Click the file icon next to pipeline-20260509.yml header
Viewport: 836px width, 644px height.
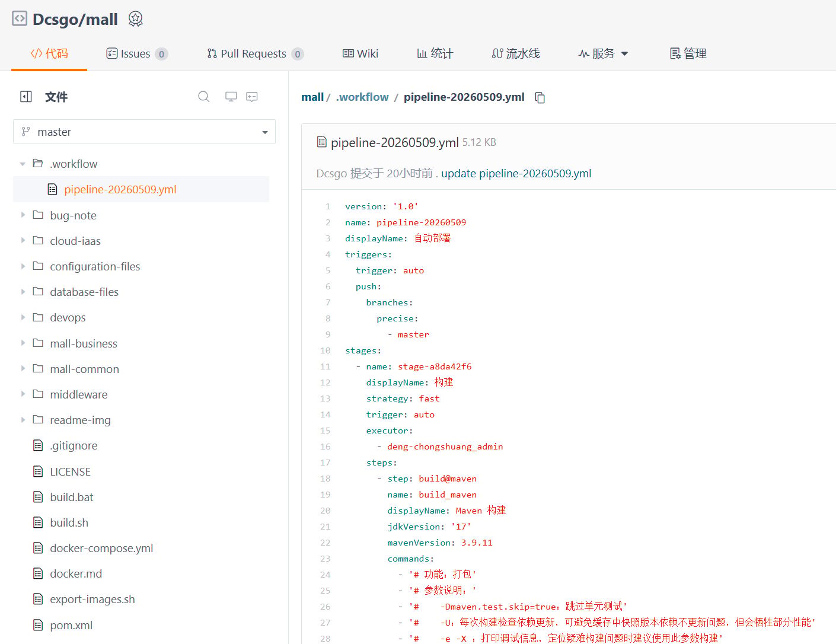[322, 142]
